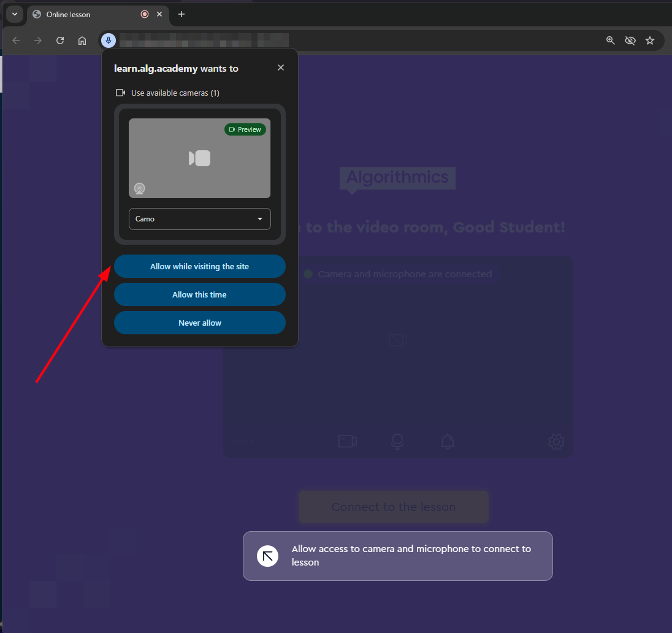
Task: Bookmark this page with the star icon
Action: click(x=650, y=40)
